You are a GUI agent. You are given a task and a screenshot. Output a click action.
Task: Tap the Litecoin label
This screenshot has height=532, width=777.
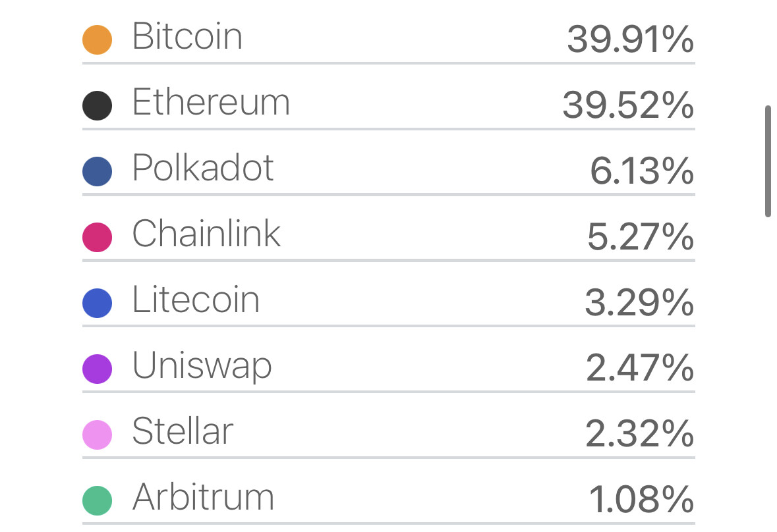pos(196,300)
